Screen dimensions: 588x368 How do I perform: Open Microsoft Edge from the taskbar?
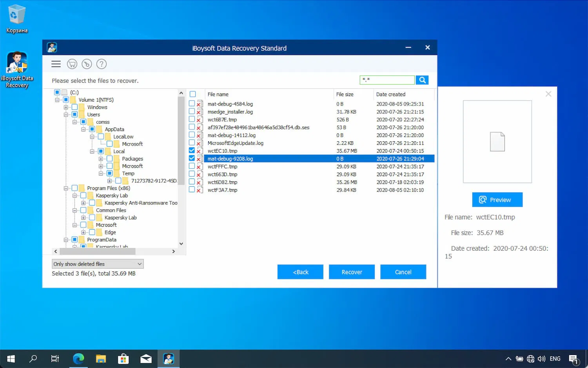coord(78,358)
